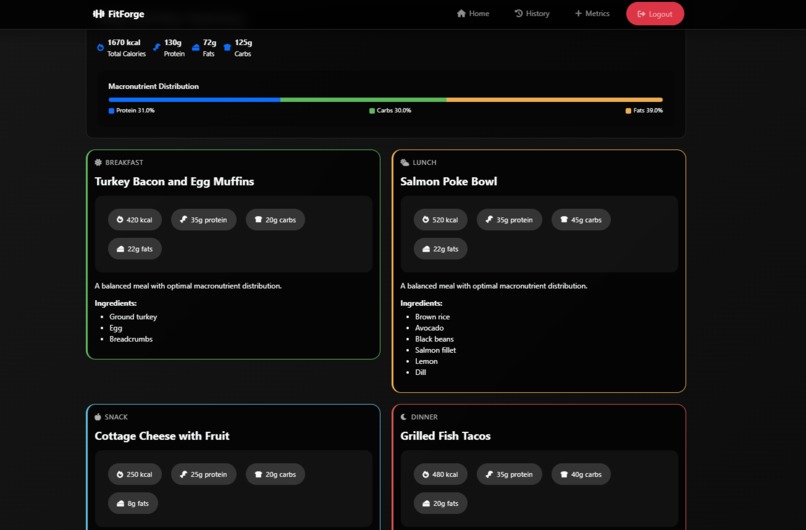Click the Snack 20g carbs chip
The width and height of the screenshot is (806, 530).
pyautogui.click(x=275, y=474)
